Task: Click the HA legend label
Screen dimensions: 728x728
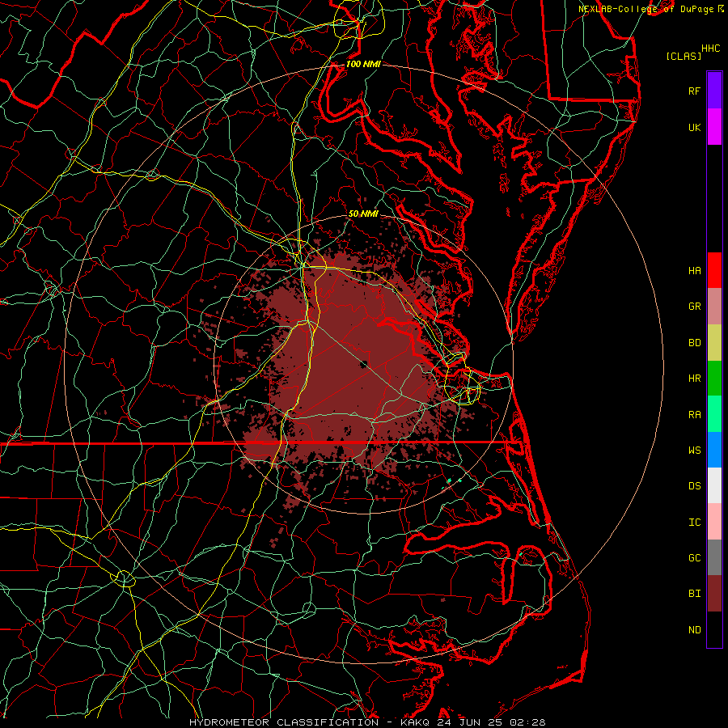Action: coord(694,270)
